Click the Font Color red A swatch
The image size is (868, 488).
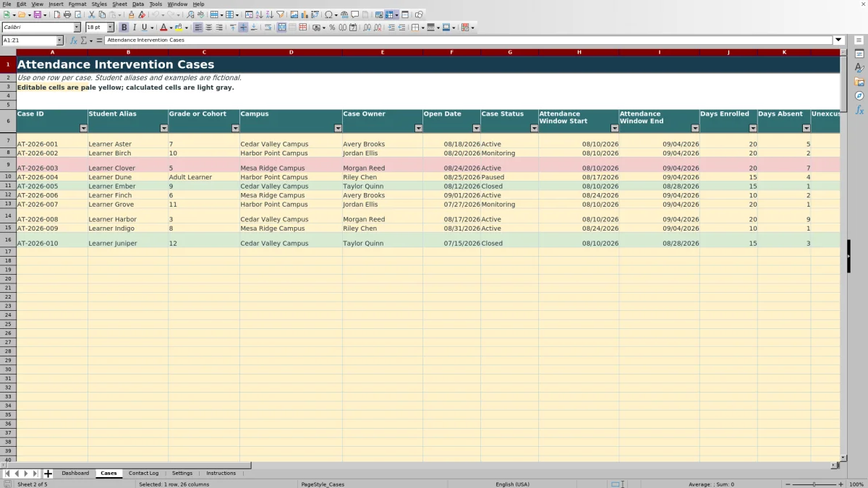pos(162,27)
